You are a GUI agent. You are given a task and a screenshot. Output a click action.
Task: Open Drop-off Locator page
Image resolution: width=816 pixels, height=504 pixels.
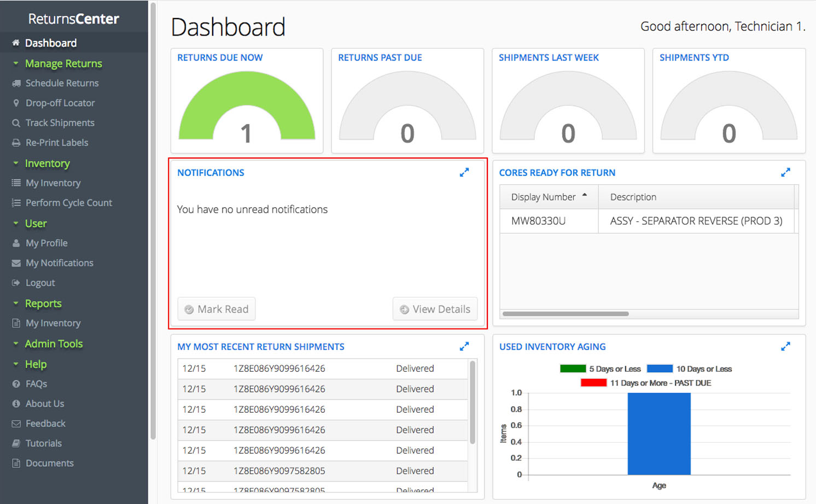click(x=60, y=103)
